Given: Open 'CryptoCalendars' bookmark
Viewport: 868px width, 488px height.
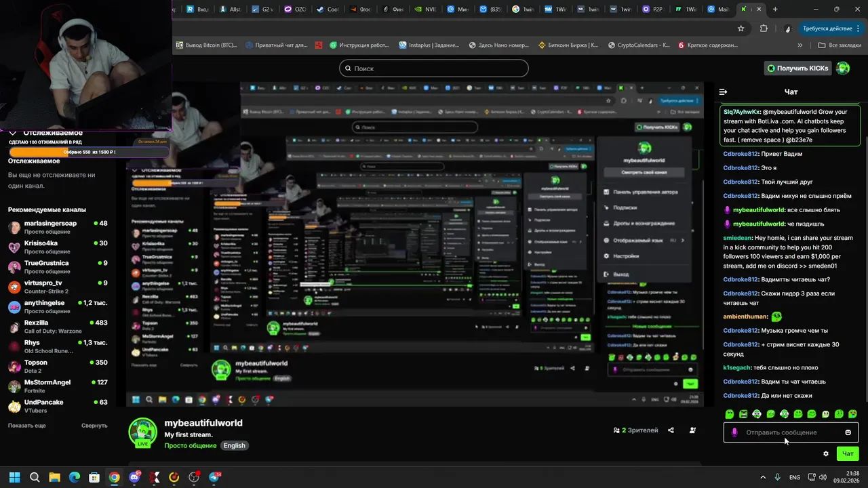Looking at the screenshot, I should point(638,45).
